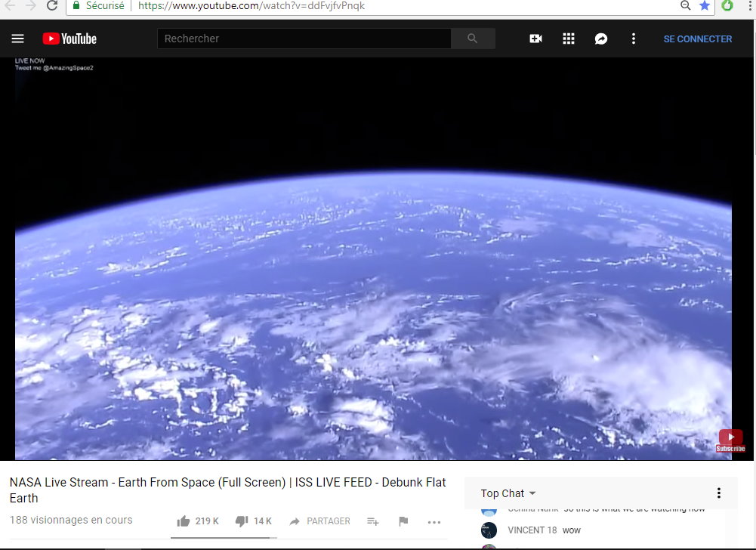Select the YouTube URL in address bar
756x550 pixels.
(x=251, y=6)
